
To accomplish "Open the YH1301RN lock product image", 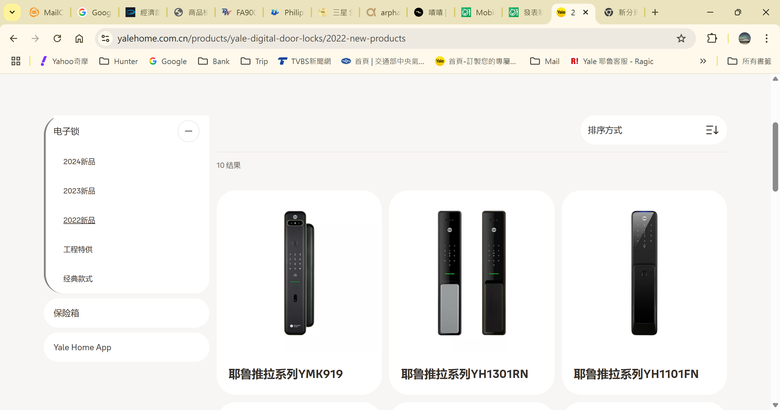I will [x=472, y=273].
